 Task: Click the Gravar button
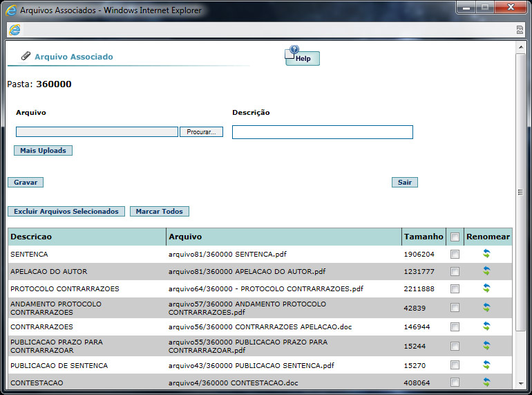click(26, 183)
